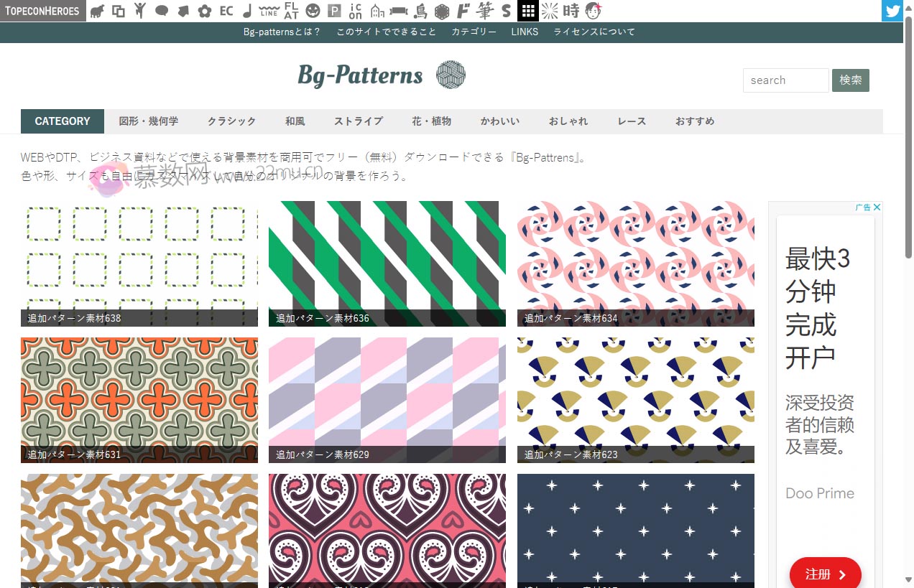Open pattern thumbnail 追加パターン素材636
914x588 pixels.
tap(387, 263)
